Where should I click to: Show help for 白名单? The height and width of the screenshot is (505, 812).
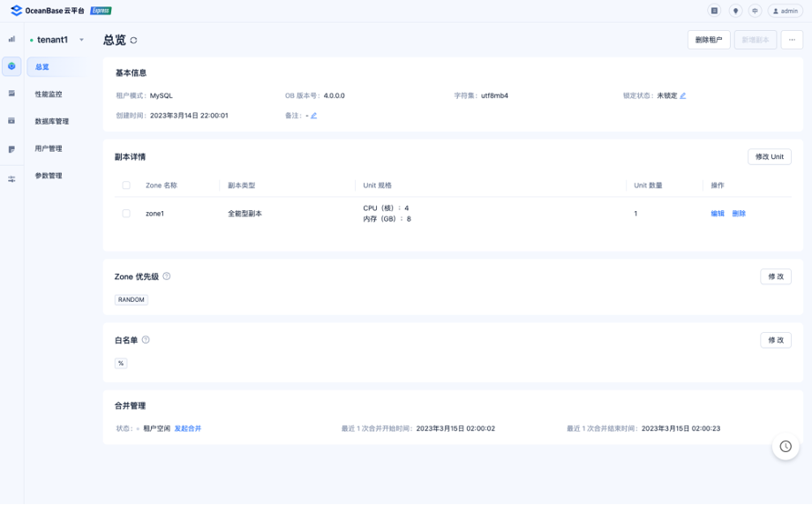146,340
